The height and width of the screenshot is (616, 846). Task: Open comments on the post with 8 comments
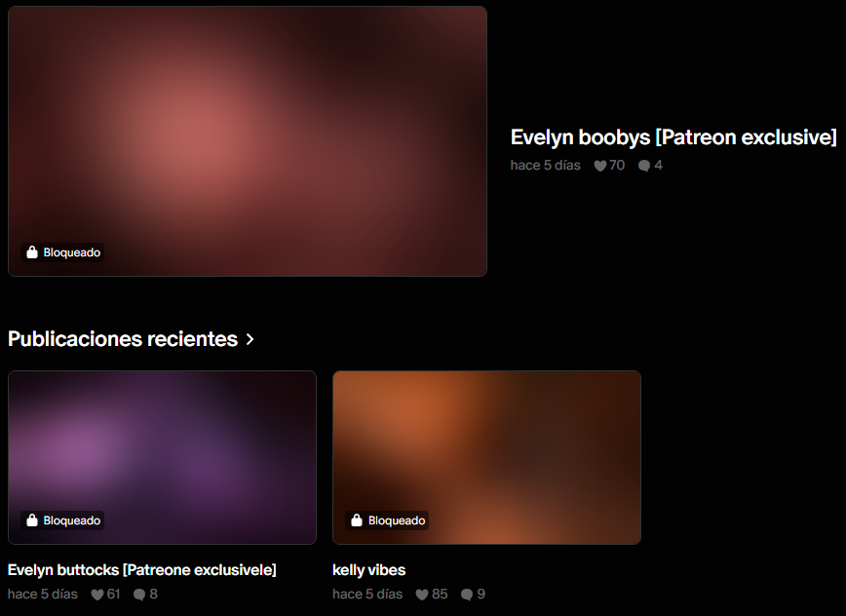[139, 594]
